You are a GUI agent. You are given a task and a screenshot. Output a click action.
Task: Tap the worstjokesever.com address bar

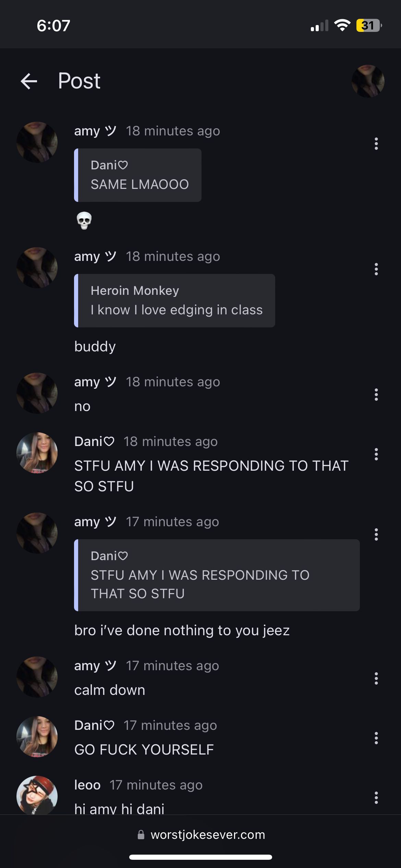click(x=201, y=835)
